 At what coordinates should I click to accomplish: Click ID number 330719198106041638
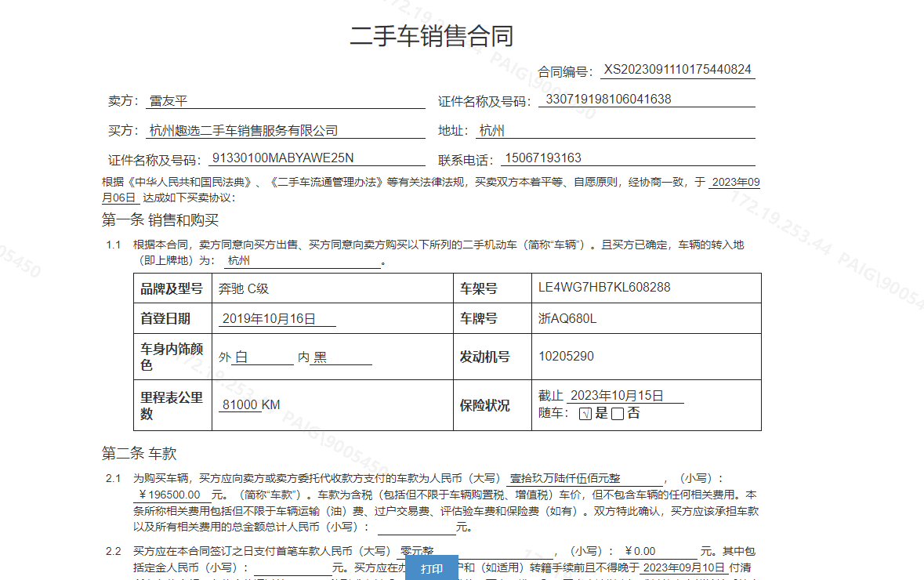tap(608, 99)
